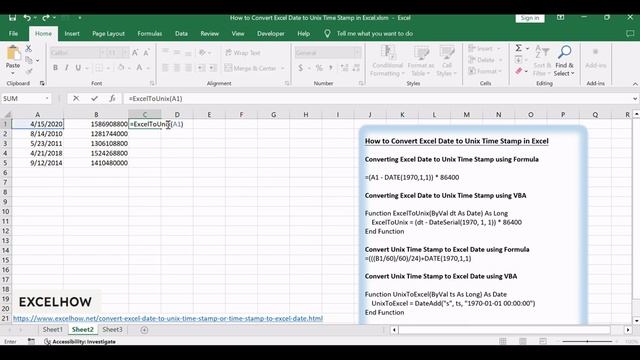Open the File menu
The image size is (640, 360).
tap(13, 33)
